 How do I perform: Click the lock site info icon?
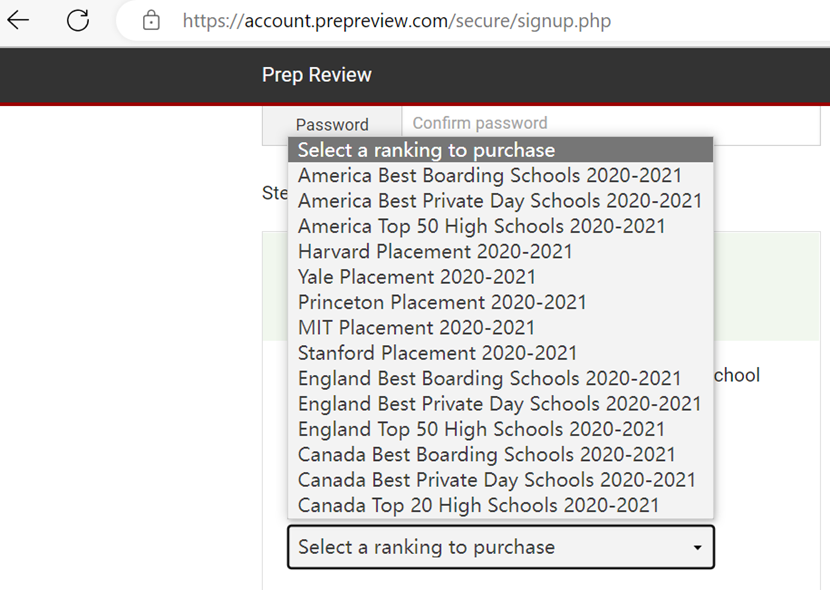151,21
